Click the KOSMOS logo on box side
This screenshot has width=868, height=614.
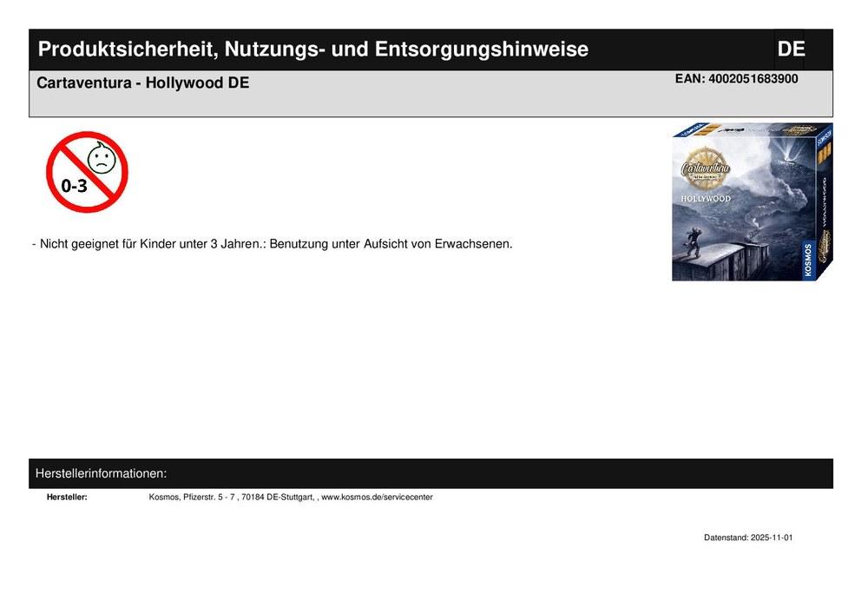coord(808,259)
